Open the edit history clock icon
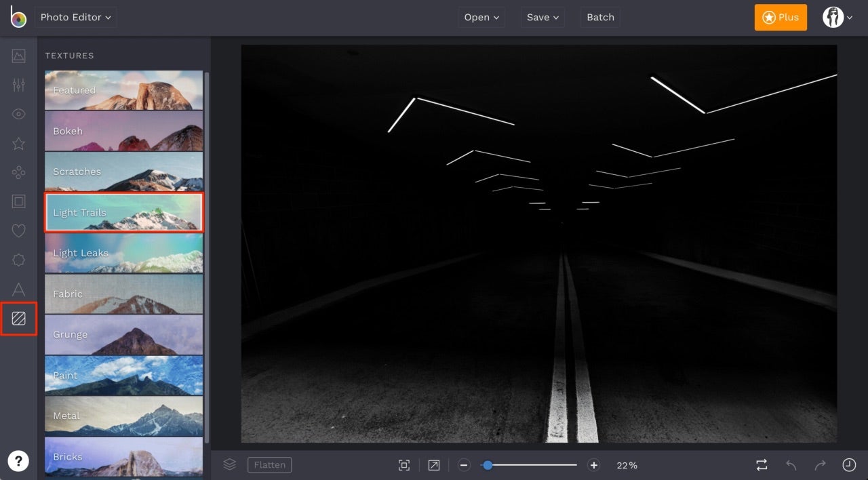The image size is (868, 480). [848, 465]
